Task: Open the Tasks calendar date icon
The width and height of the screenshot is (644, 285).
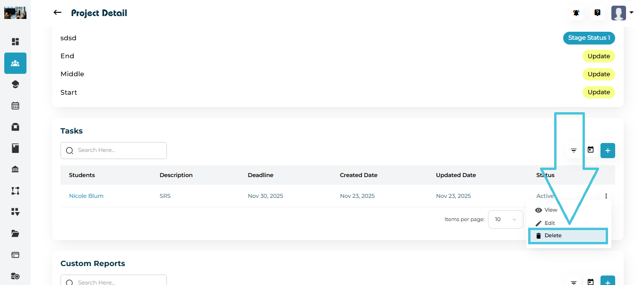Action: click(591, 150)
